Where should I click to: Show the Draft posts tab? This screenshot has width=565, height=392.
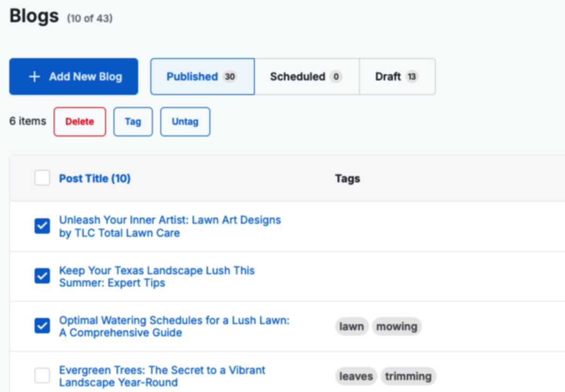coord(397,77)
